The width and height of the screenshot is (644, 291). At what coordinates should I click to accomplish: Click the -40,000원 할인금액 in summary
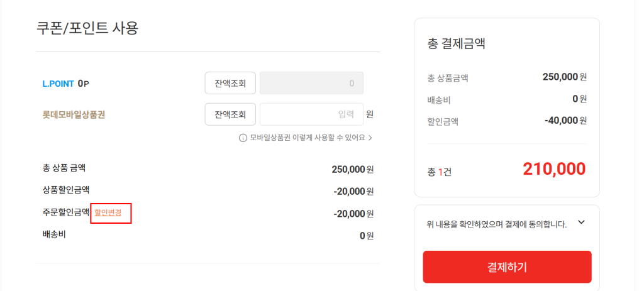point(565,120)
